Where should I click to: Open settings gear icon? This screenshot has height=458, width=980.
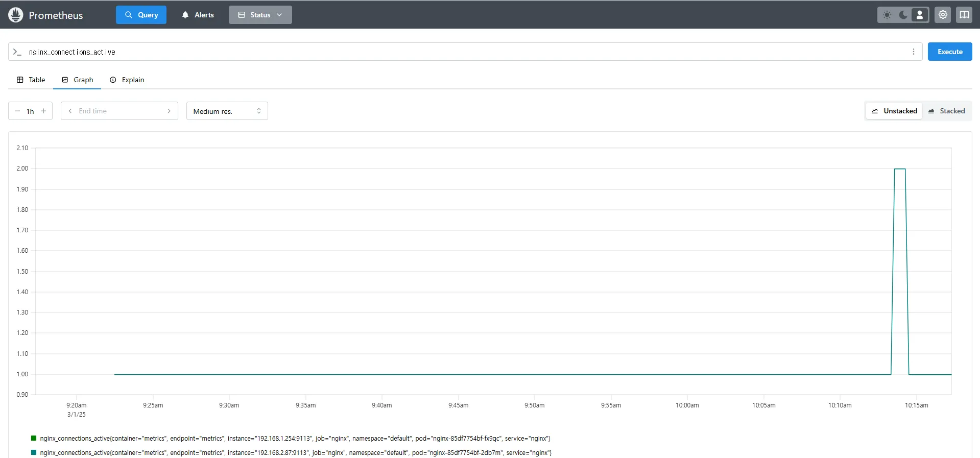pyautogui.click(x=943, y=15)
